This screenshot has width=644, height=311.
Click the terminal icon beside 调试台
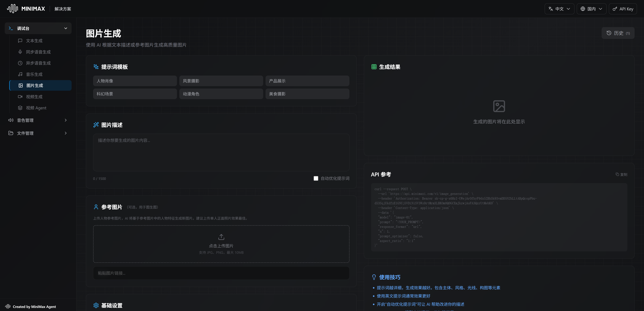tap(11, 28)
